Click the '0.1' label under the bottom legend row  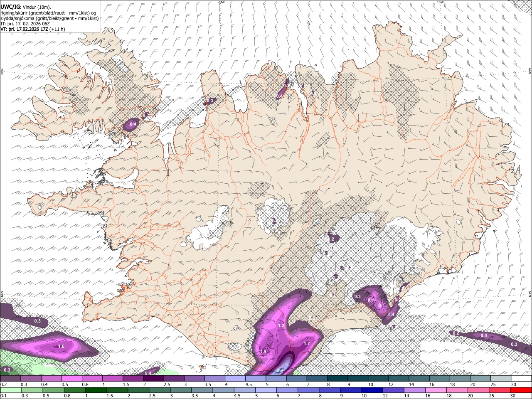click(3, 396)
